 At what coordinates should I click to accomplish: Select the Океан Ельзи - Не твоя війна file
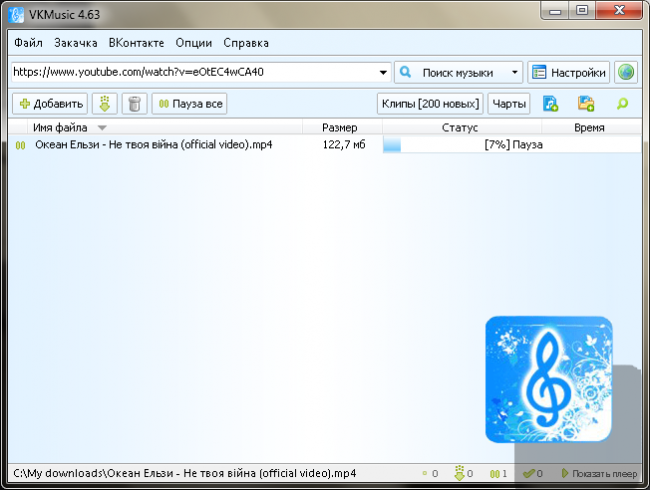click(154, 145)
